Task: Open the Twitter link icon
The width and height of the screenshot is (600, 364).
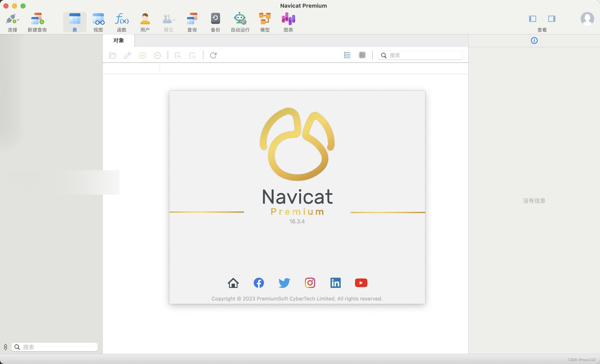Action: point(284,283)
